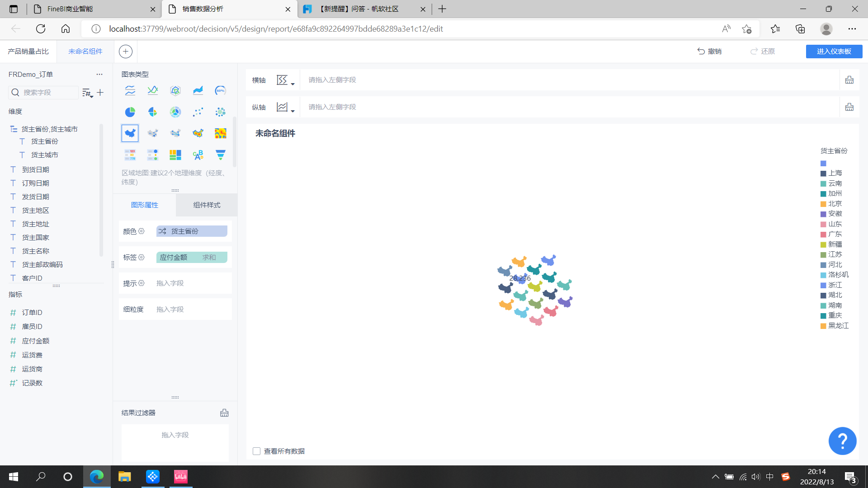The height and width of the screenshot is (488, 868).
Task: Click the 还原 redo button
Action: (763, 51)
